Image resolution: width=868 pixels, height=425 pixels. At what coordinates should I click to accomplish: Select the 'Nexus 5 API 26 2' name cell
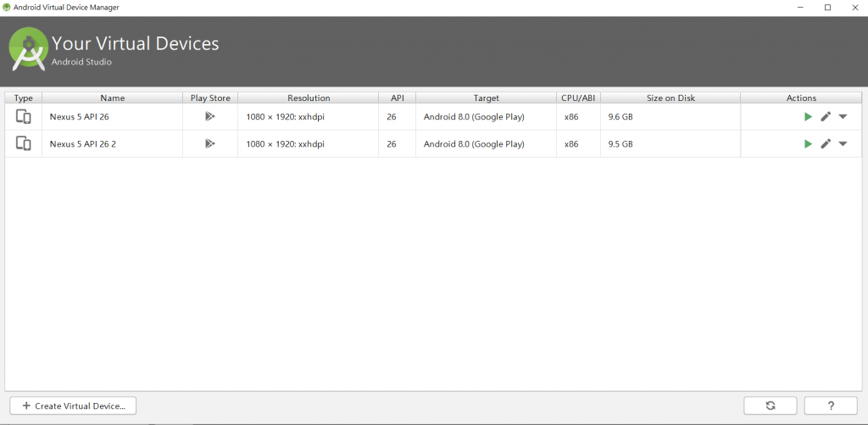[113, 144]
